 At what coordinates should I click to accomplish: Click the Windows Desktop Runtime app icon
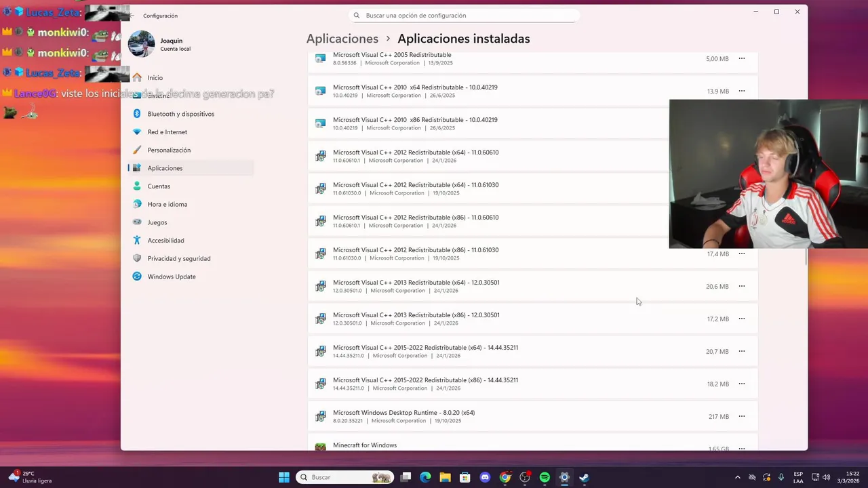(320, 416)
